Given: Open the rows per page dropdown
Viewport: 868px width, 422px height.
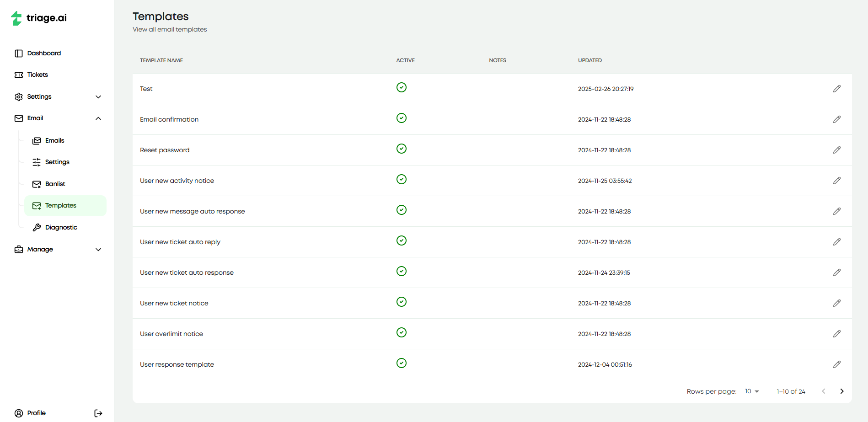Looking at the screenshot, I should pos(751,391).
